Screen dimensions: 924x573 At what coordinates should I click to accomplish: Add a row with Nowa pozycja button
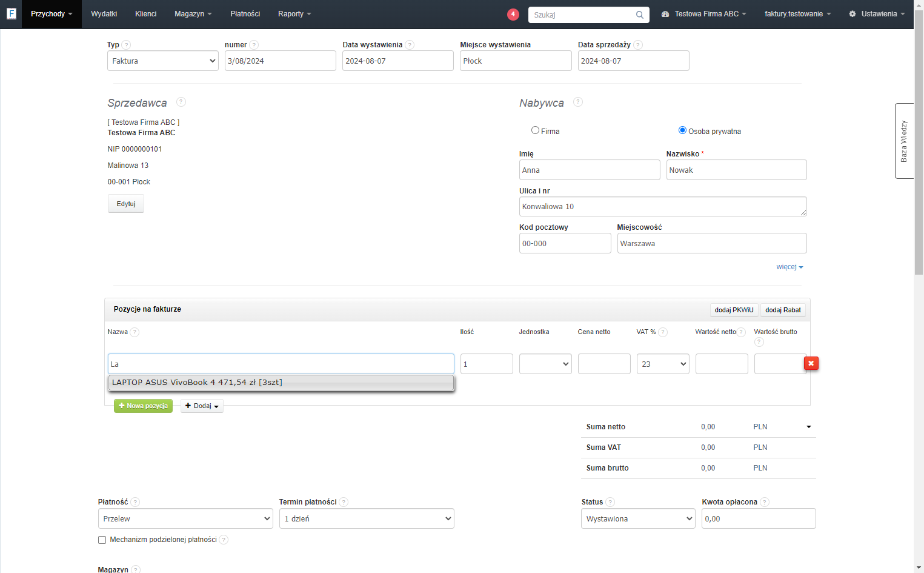(x=143, y=406)
